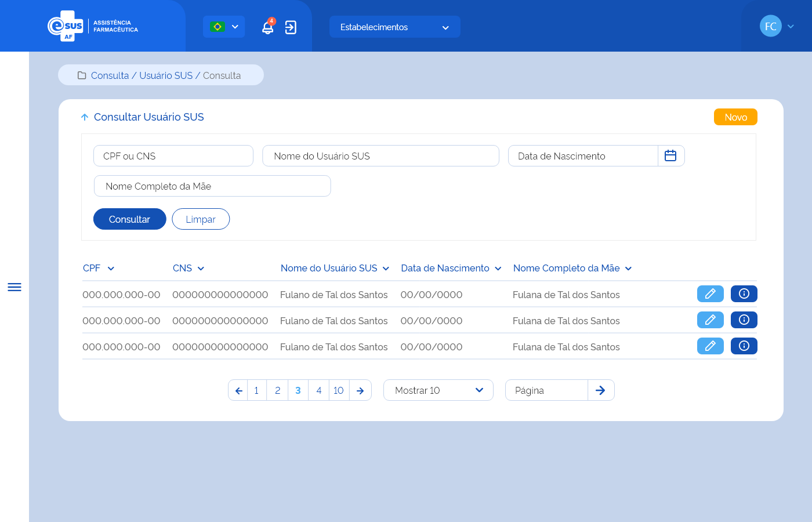Expand the Estabelecimentos dropdown

pos(394,27)
